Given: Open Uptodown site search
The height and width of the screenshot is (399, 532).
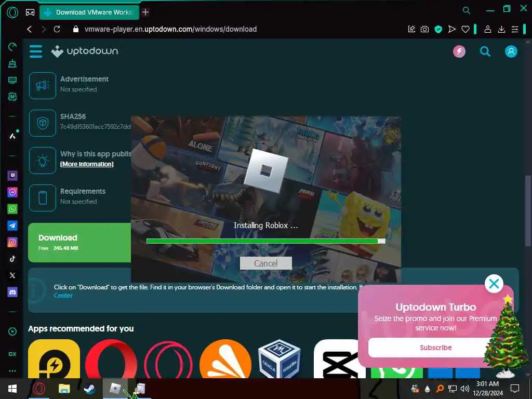Looking at the screenshot, I should [485, 51].
